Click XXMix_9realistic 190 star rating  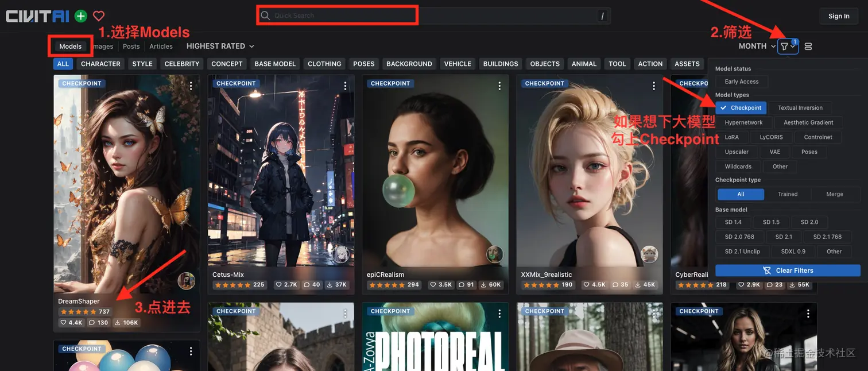pos(548,285)
